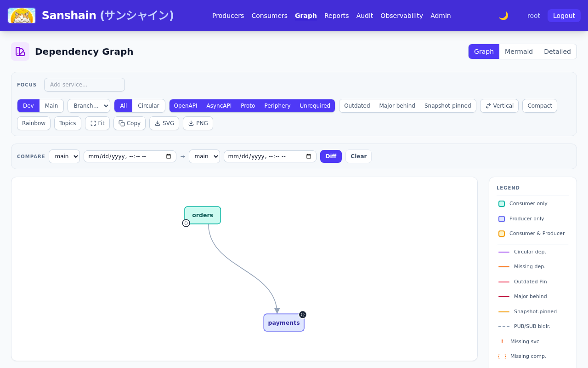The width and height of the screenshot is (588, 368).
Task: Select the Dev environment toggle
Action: (x=28, y=106)
